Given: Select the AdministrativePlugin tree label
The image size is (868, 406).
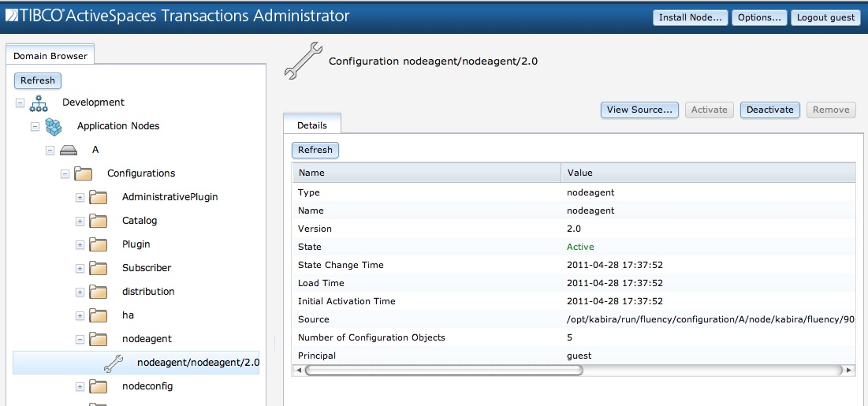Looking at the screenshot, I should pos(170,197).
